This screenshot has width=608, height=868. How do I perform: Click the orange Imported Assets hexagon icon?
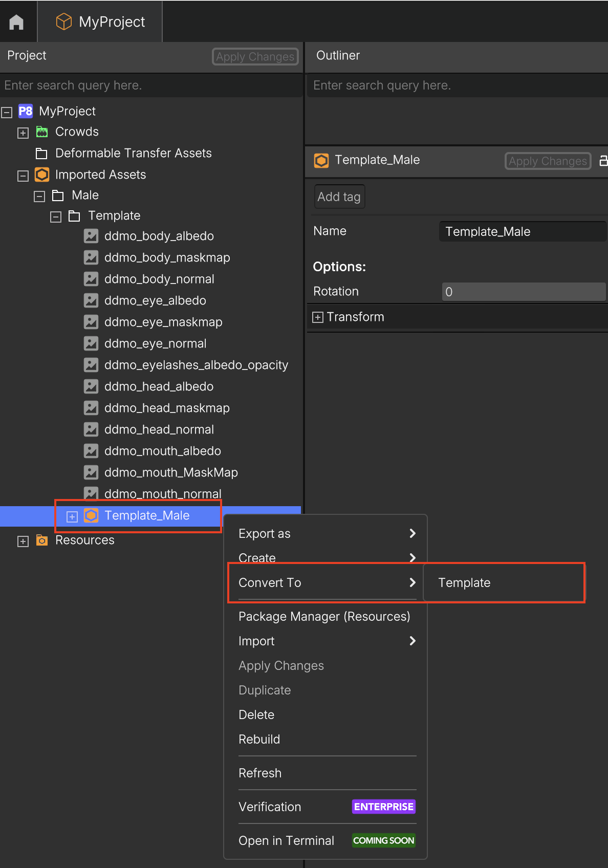click(42, 175)
